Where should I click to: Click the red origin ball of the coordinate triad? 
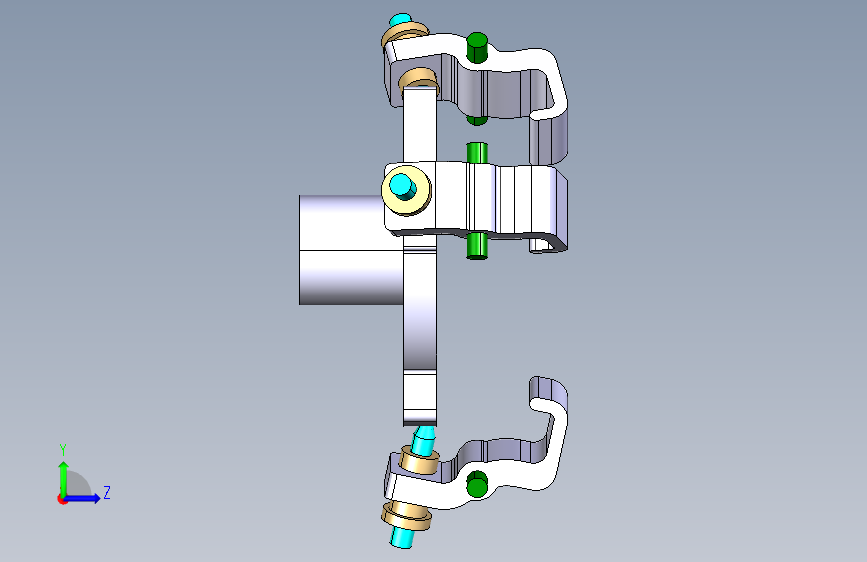coord(62,499)
